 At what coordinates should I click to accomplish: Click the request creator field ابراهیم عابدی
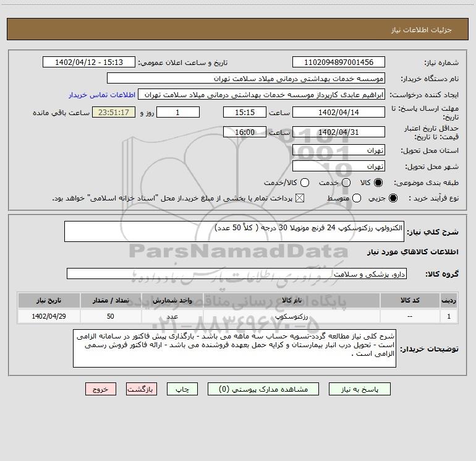click(261, 94)
